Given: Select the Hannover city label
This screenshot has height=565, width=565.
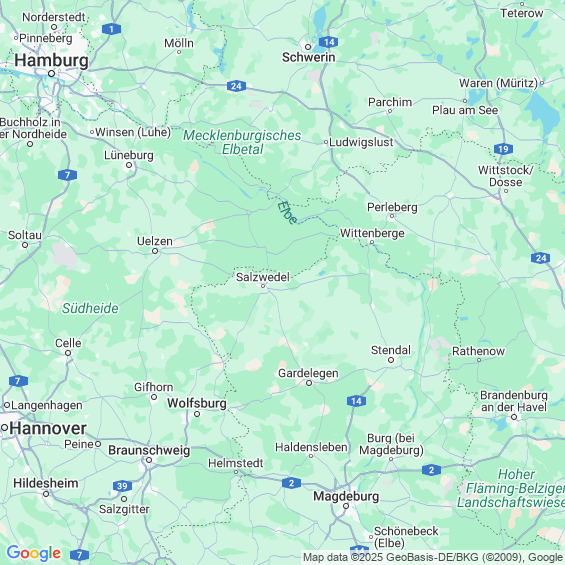Looking at the screenshot, I should 48,428.
